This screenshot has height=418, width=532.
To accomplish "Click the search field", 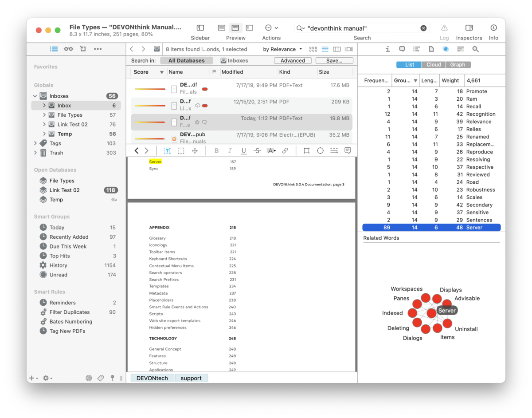I will tap(362, 28).
